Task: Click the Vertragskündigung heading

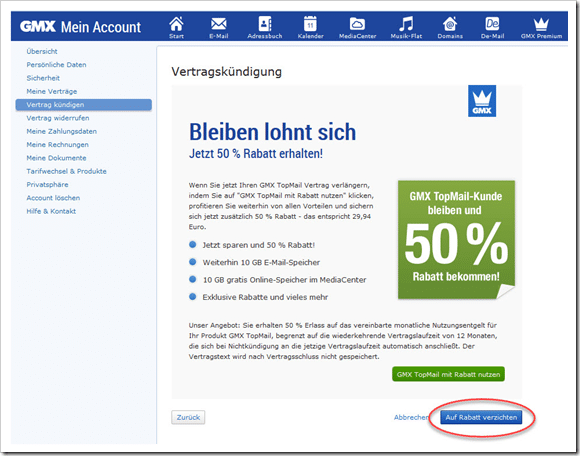Action: coord(226,71)
